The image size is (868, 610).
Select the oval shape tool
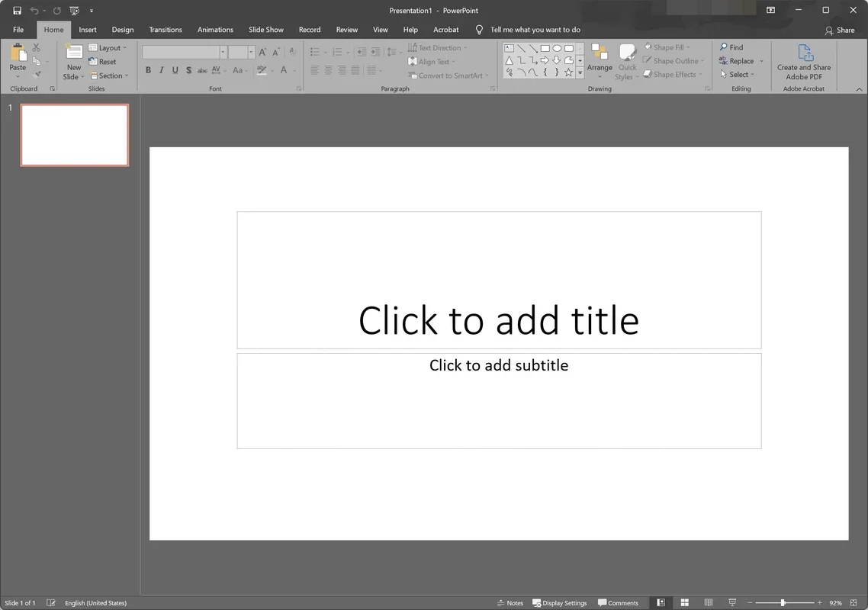(x=557, y=48)
